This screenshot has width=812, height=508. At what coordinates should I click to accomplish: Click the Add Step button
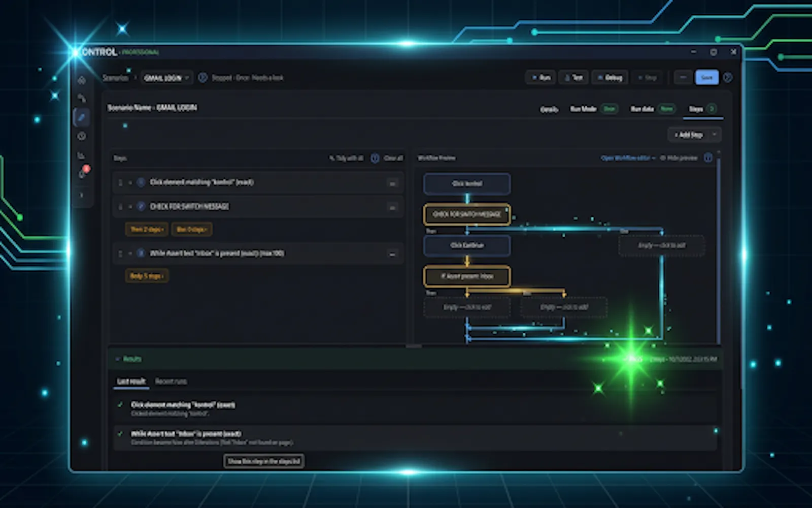[x=688, y=135]
